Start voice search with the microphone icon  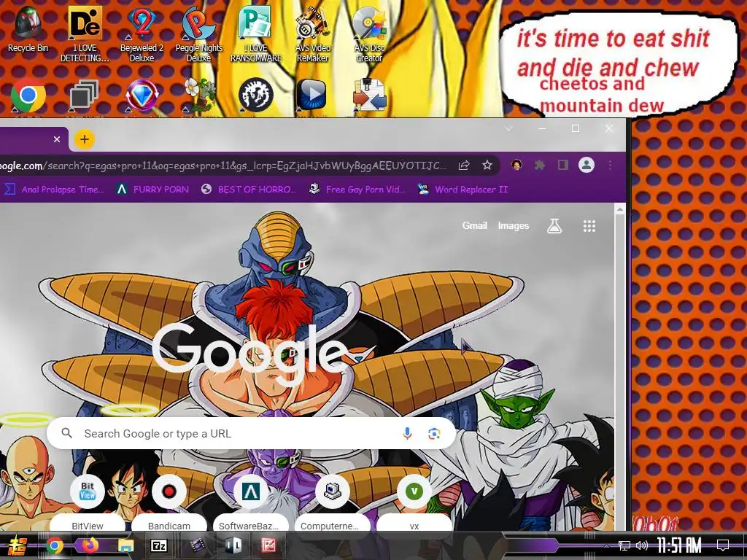407,433
